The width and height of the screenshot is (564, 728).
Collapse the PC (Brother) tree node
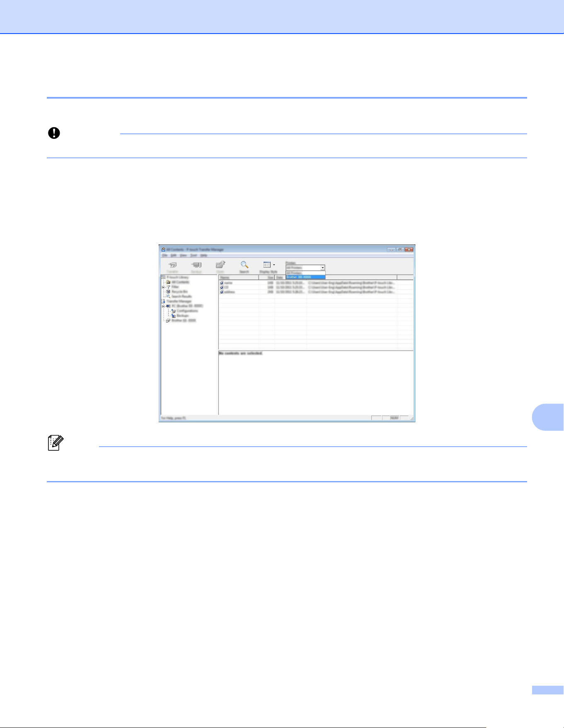163,306
